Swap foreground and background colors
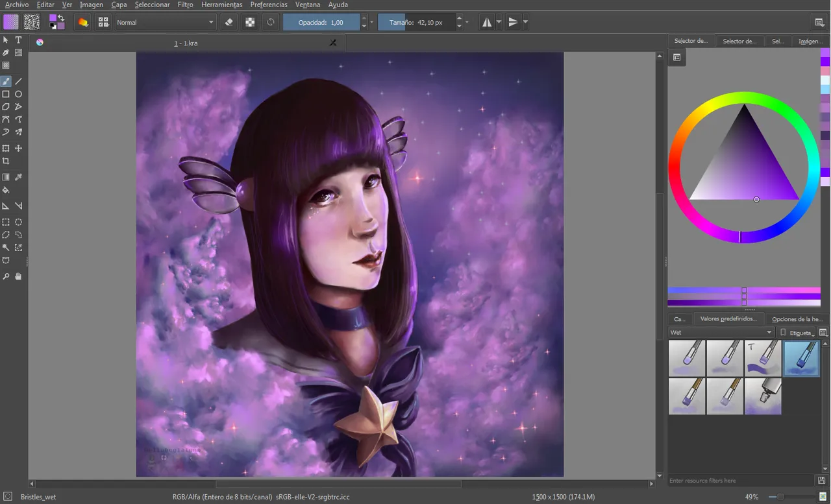The width and height of the screenshot is (831, 504). click(62, 18)
